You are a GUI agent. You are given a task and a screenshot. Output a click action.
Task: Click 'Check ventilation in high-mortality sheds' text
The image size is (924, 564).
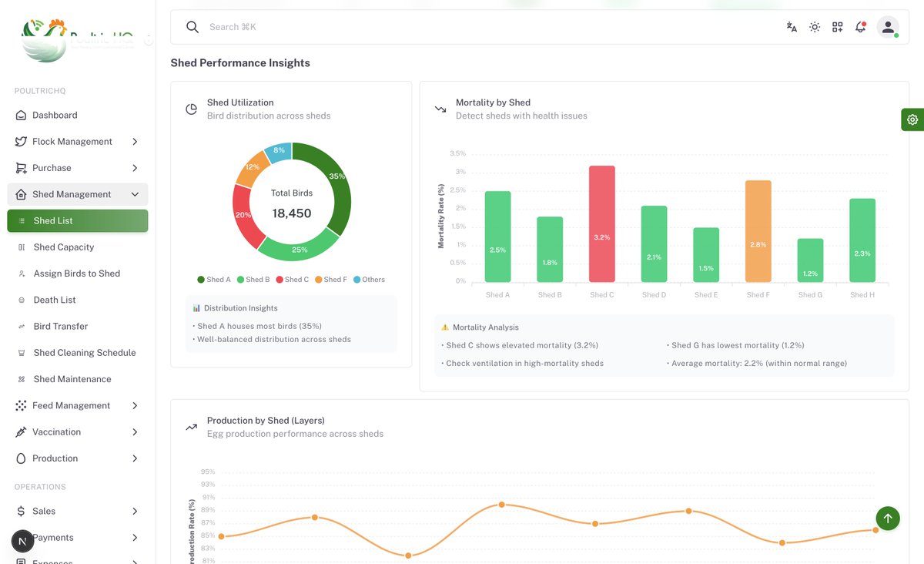(525, 364)
